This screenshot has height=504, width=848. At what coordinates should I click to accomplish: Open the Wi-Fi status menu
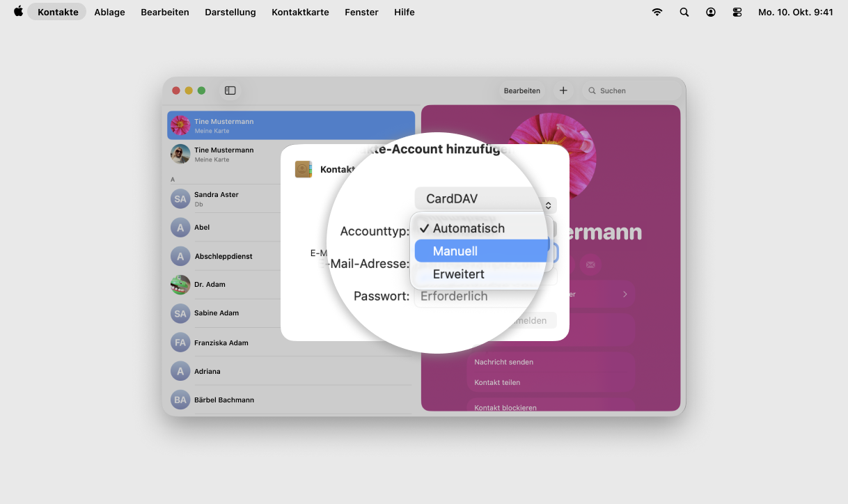(x=657, y=12)
